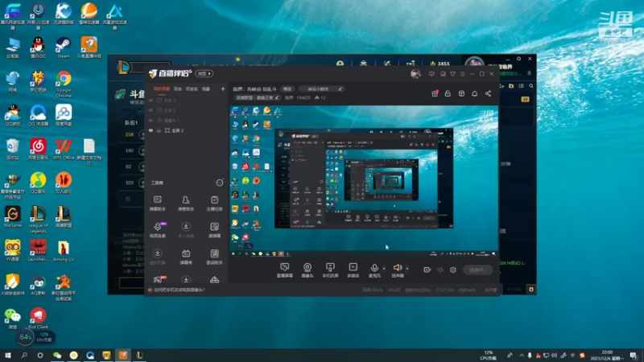Open taskbar search

(24, 355)
